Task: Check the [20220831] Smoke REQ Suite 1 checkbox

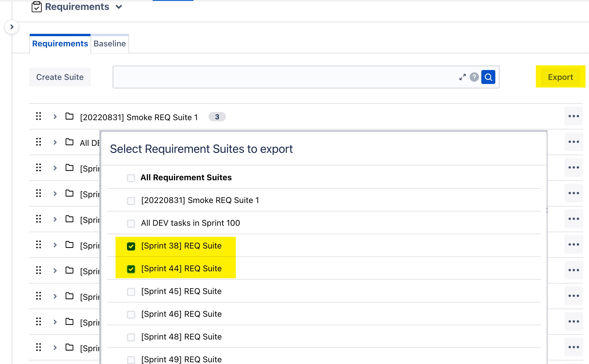Action: pos(131,201)
